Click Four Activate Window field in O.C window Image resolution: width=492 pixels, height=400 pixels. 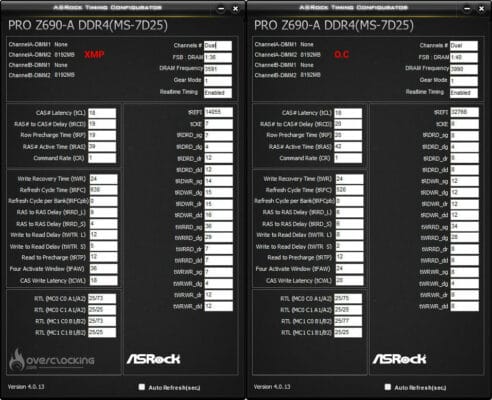(349, 269)
